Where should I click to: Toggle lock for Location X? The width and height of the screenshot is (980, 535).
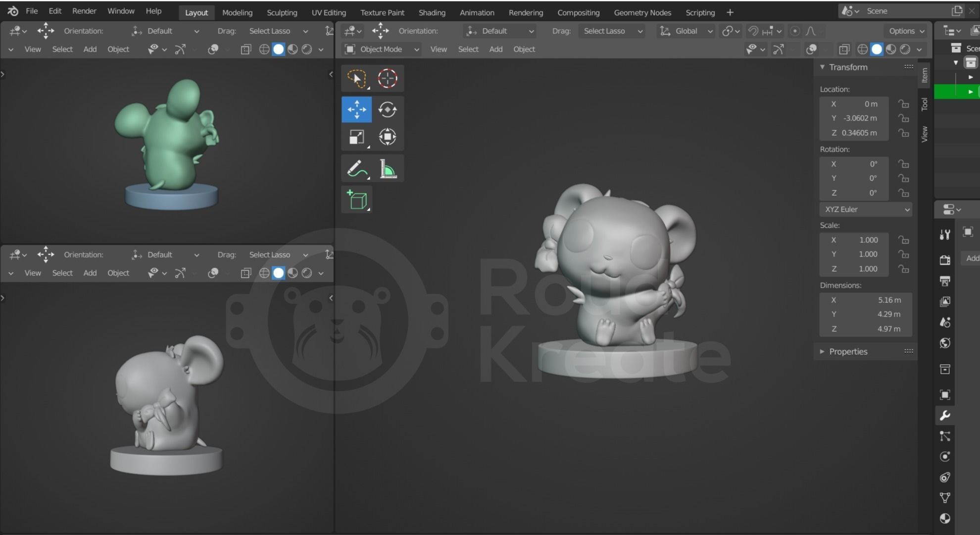click(x=904, y=104)
